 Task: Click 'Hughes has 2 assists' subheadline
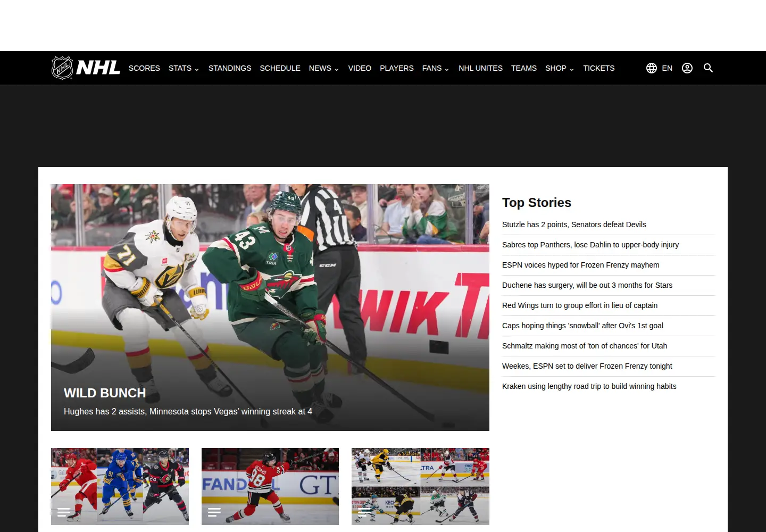click(188, 411)
